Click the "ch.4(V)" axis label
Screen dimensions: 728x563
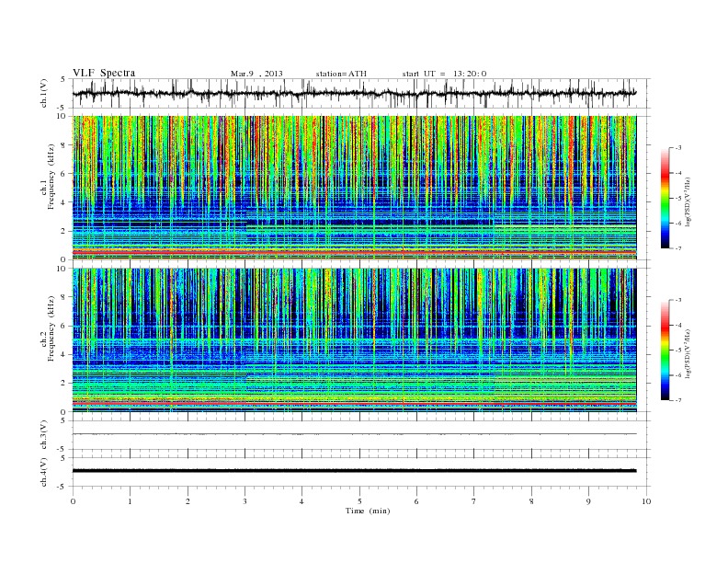[43, 472]
